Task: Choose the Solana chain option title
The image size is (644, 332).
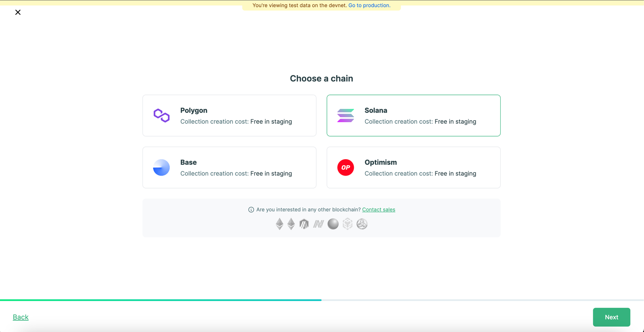Action: 376,111
